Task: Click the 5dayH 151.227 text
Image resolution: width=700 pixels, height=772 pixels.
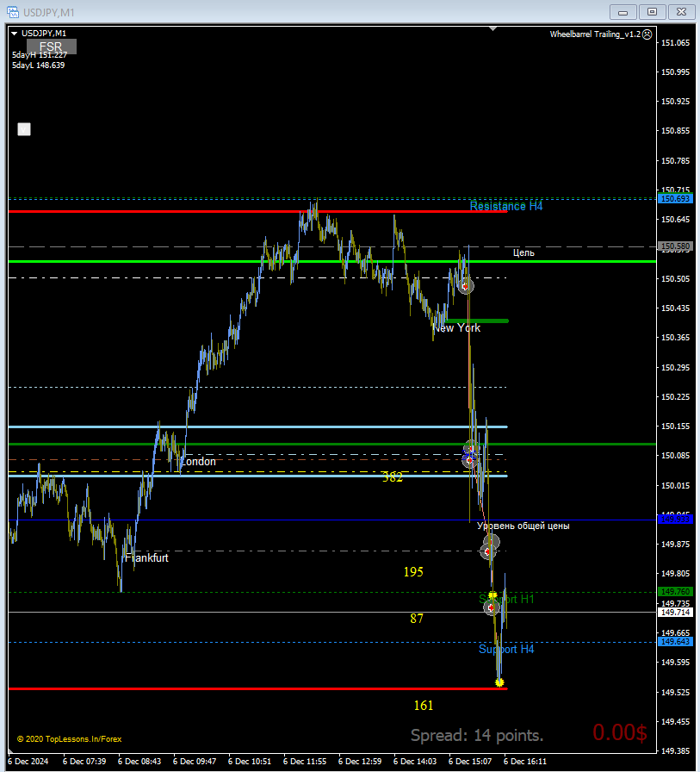Action: [x=40, y=55]
